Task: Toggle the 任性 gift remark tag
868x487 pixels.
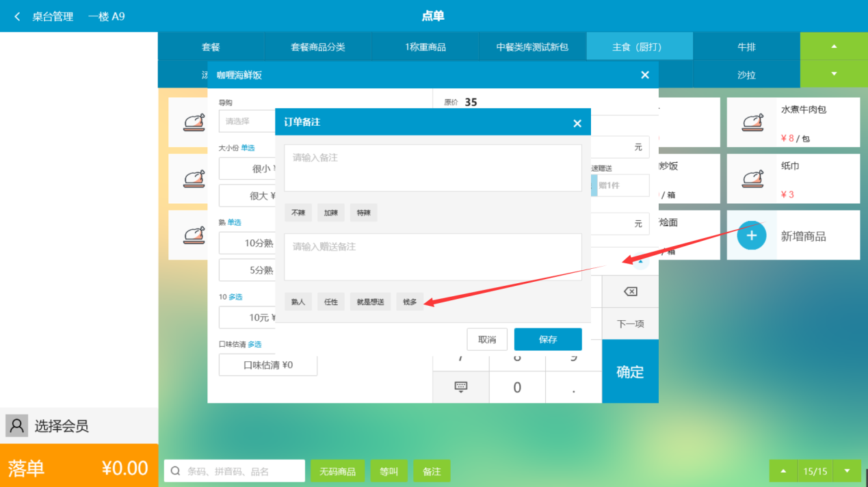Action: (331, 302)
